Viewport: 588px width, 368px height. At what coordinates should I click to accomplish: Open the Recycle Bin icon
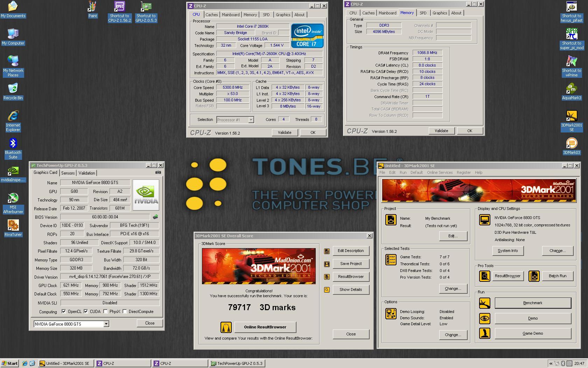point(13,91)
